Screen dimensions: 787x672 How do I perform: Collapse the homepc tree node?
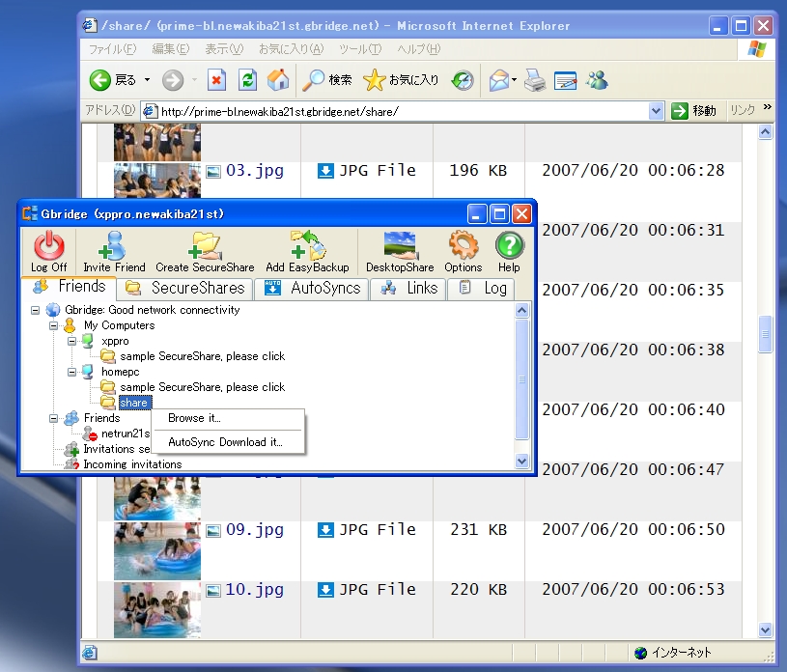[x=71, y=372]
